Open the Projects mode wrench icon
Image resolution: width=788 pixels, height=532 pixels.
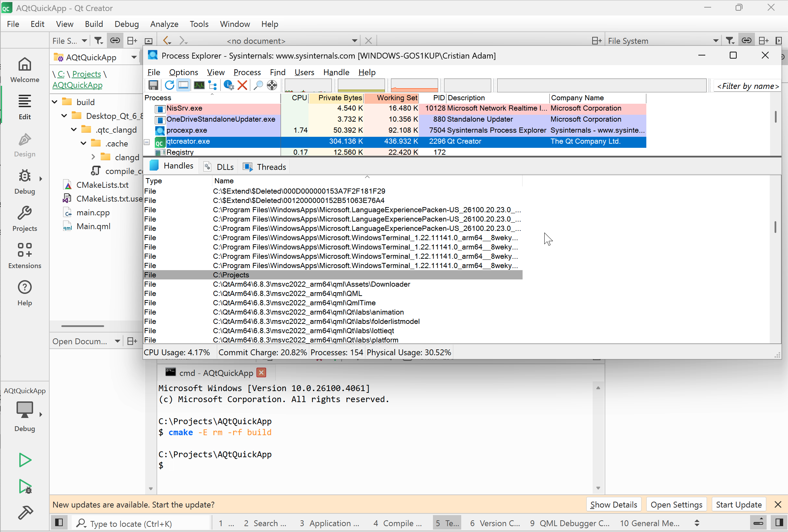tap(25, 219)
